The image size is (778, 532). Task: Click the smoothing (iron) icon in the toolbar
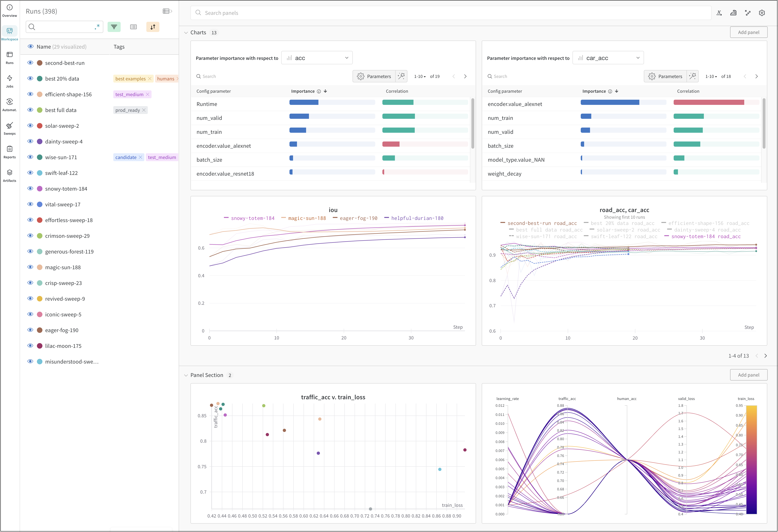pyautogui.click(x=733, y=13)
